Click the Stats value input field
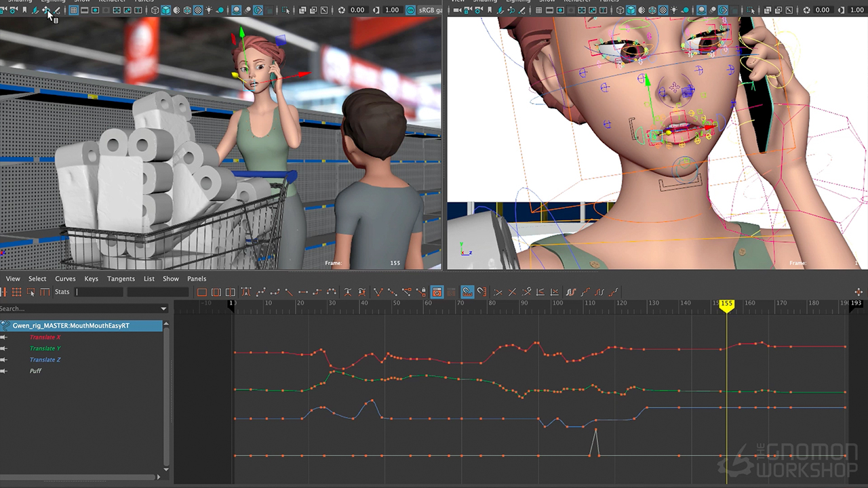Viewport: 868px width, 488px height. pos(99,292)
